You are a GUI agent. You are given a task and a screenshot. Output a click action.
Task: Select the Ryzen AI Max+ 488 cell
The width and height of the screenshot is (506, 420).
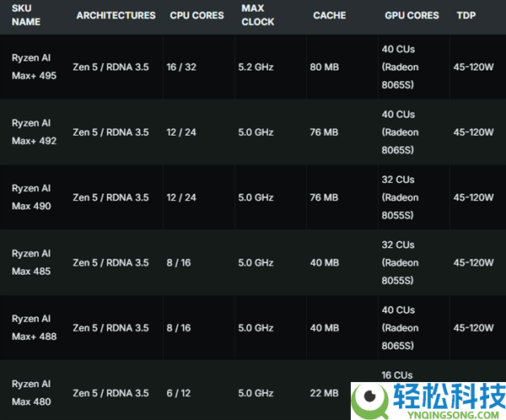pos(34,328)
